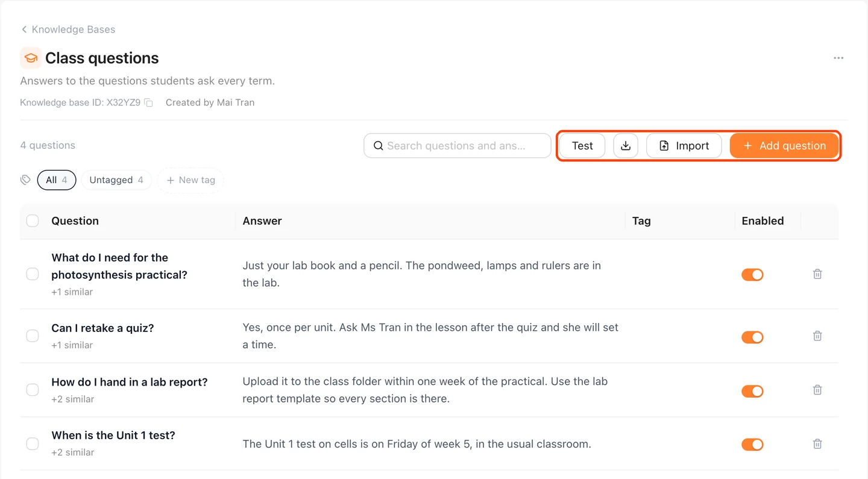868x479 pixels.
Task: Select the lab report question checkbox
Action: click(x=33, y=390)
